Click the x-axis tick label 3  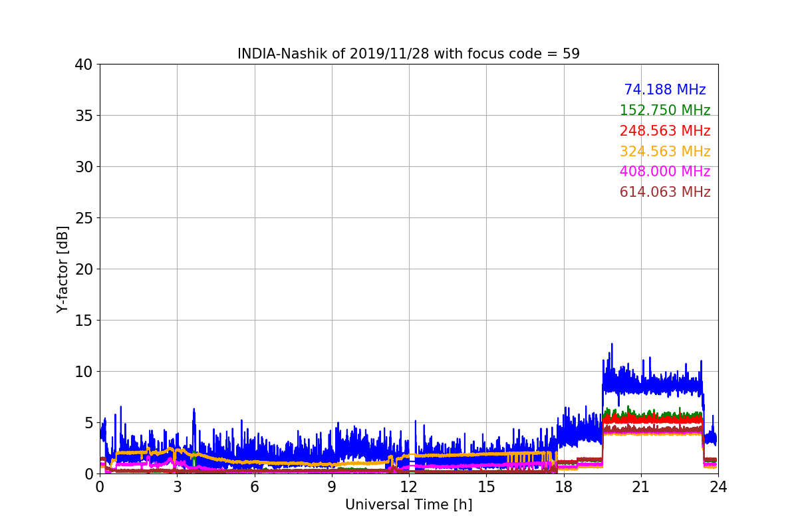[177, 487]
